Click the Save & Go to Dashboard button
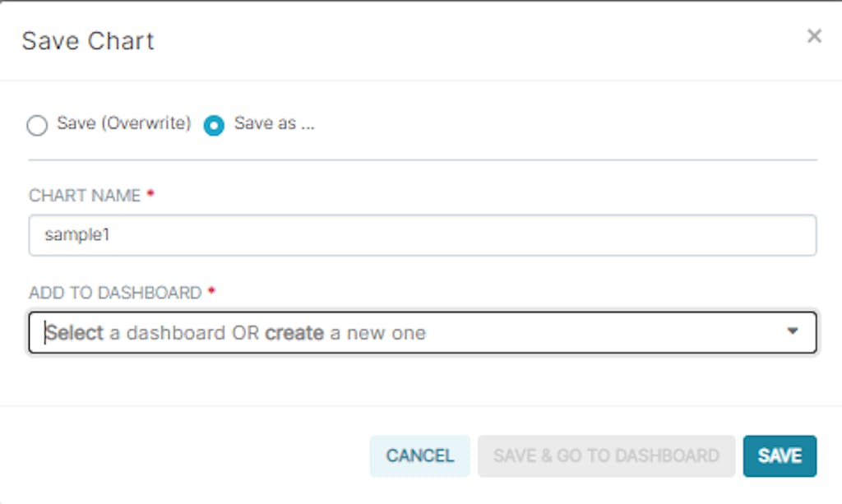The width and height of the screenshot is (842, 504). tap(606, 456)
